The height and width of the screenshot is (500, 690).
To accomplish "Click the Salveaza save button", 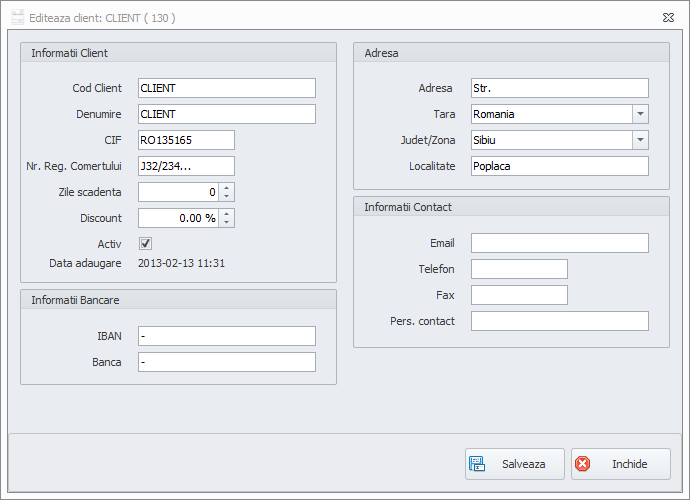I will (514, 464).
